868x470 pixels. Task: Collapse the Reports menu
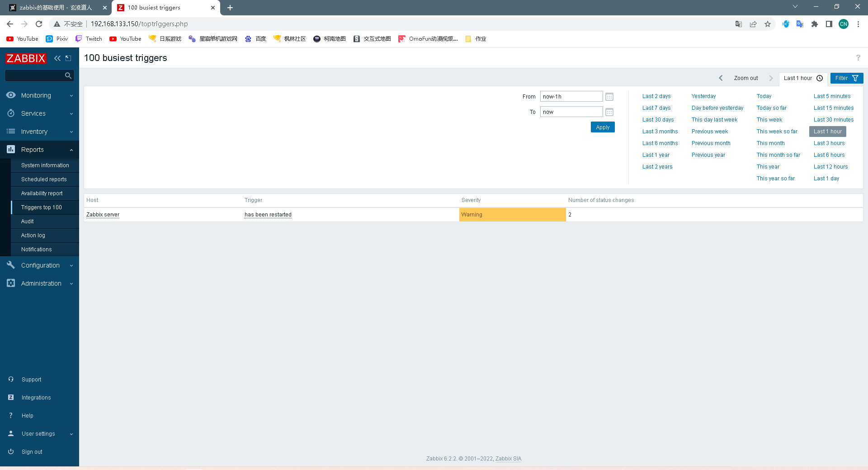39,150
